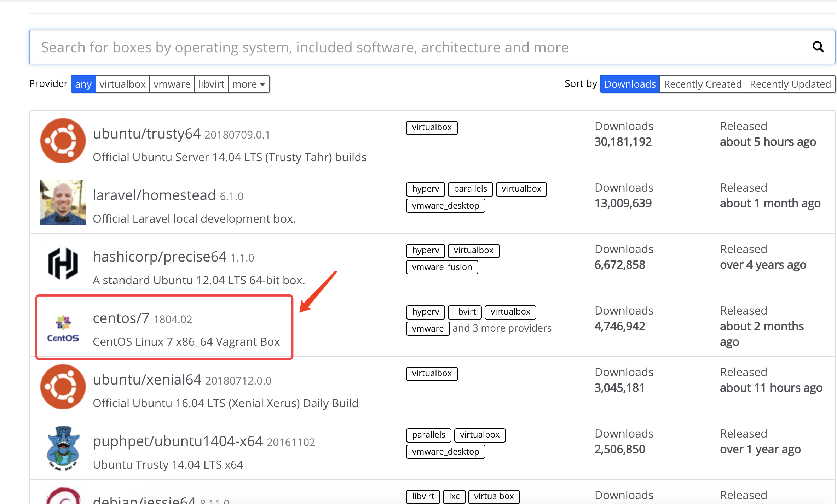Click download count 30,181,192

(x=623, y=142)
